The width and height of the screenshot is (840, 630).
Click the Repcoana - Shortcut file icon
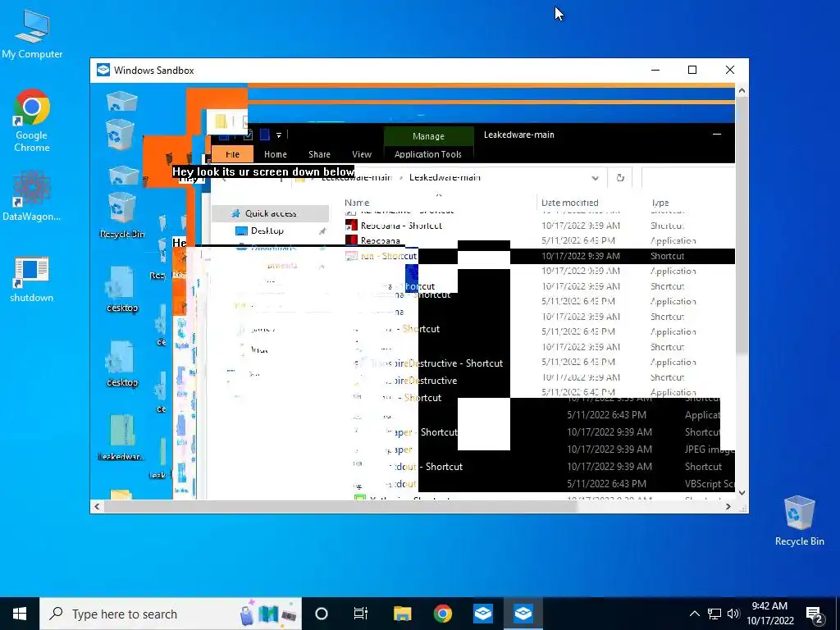click(351, 226)
